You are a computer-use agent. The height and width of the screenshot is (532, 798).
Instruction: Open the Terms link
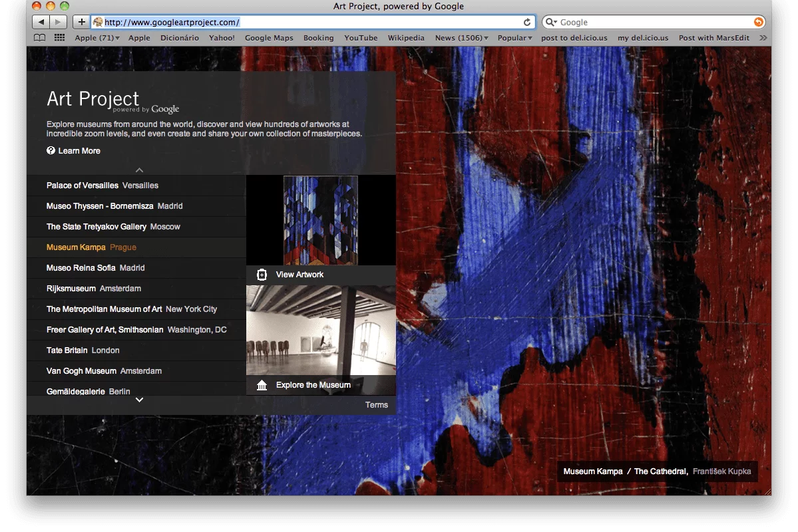click(x=377, y=405)
